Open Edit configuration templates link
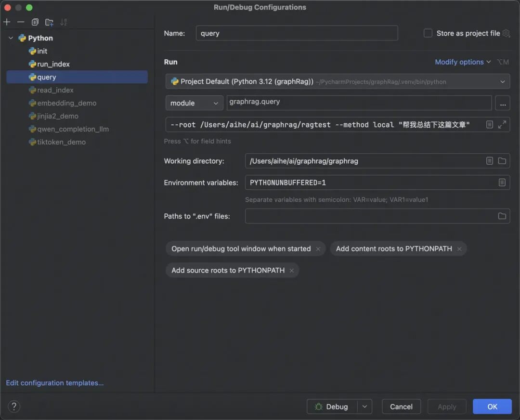Image resolution: width=520 pixels, height=420 pixels. 55,383
